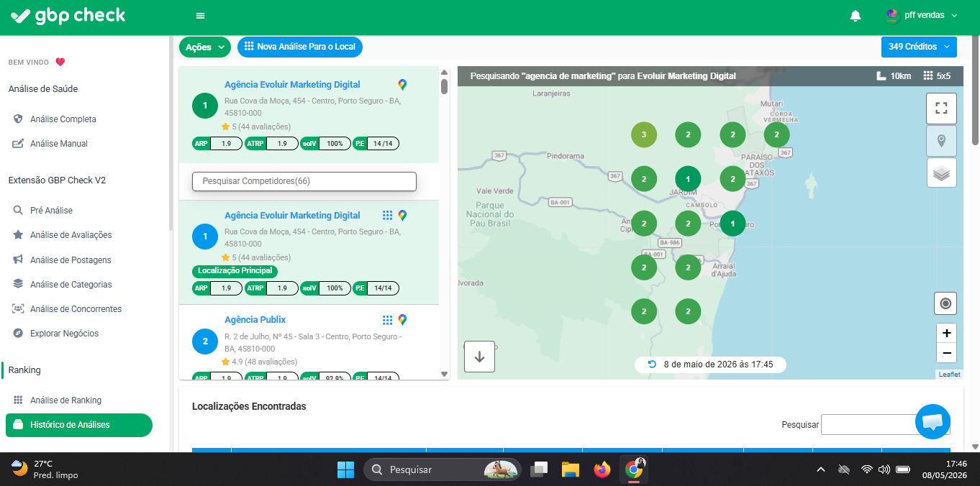980x486 pixels.
Task: Select the light-green map marker labeled 3
Action: (x=644, y=135)
